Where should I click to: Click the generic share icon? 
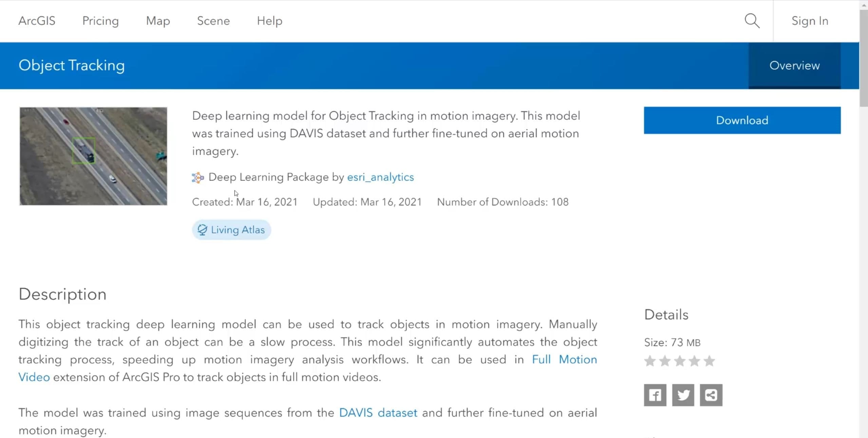pyautogui.click(x=711, y=395)
